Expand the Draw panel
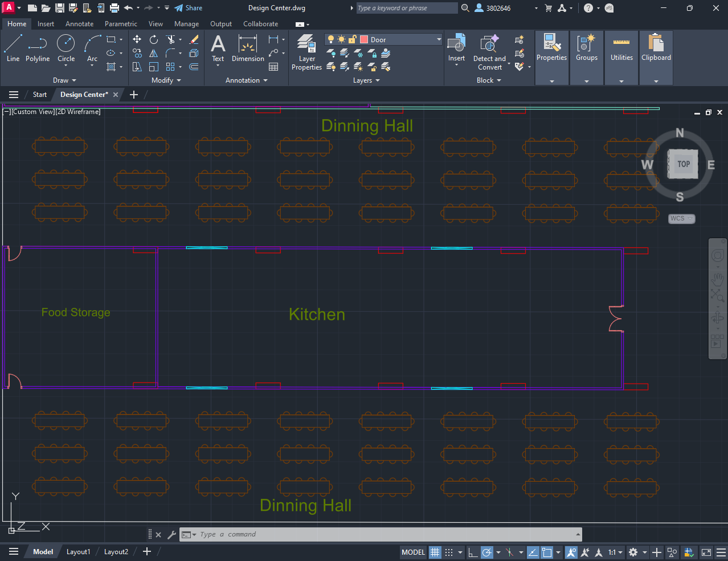This screenshot has width=728, height=561. coord(64,80)
